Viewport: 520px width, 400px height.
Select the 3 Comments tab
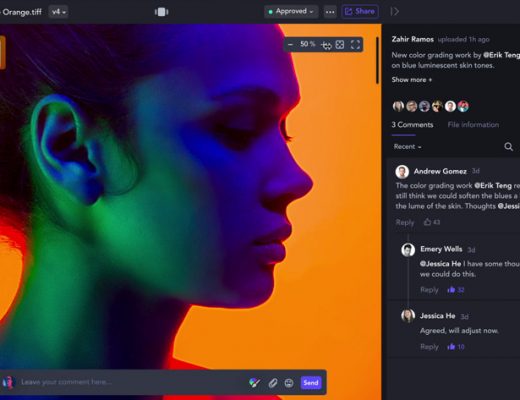coord(412,125)
